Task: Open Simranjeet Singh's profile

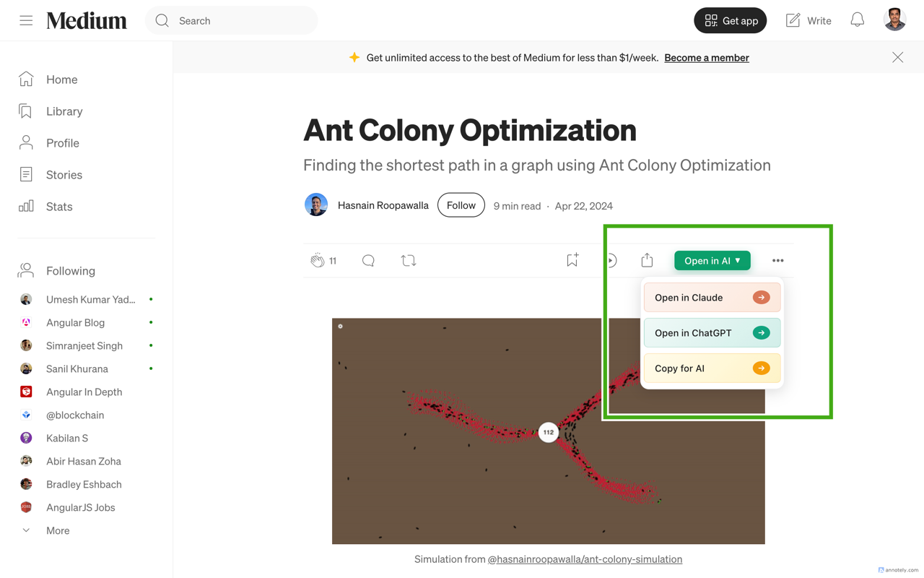Action: coord(86,345)
